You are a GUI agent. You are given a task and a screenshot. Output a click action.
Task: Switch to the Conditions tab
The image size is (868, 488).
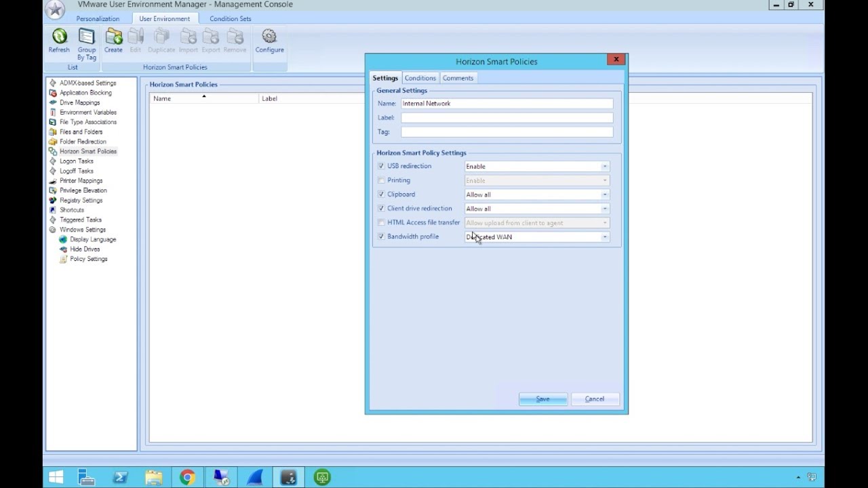pos(420,78)
